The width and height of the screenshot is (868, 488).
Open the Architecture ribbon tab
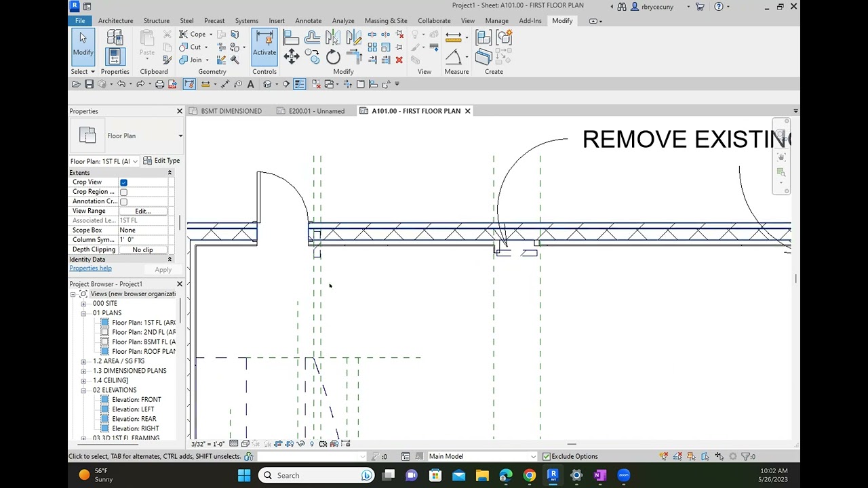[115, 21]
